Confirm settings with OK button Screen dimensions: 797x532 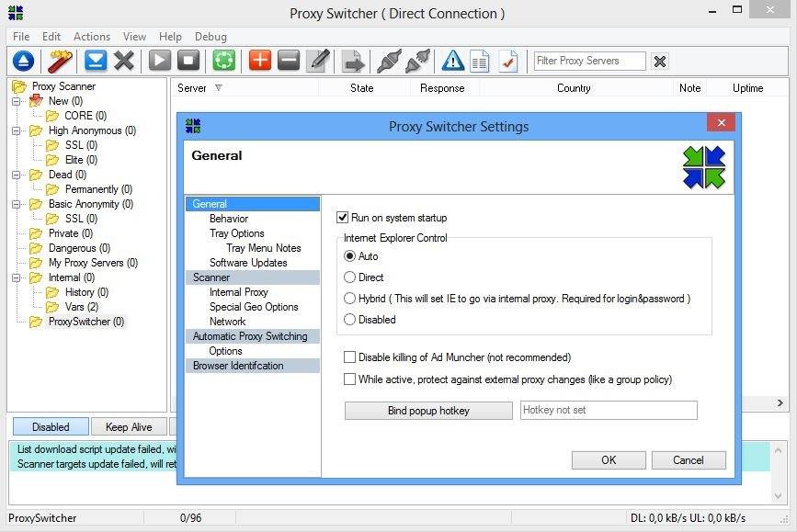(609, 460)
